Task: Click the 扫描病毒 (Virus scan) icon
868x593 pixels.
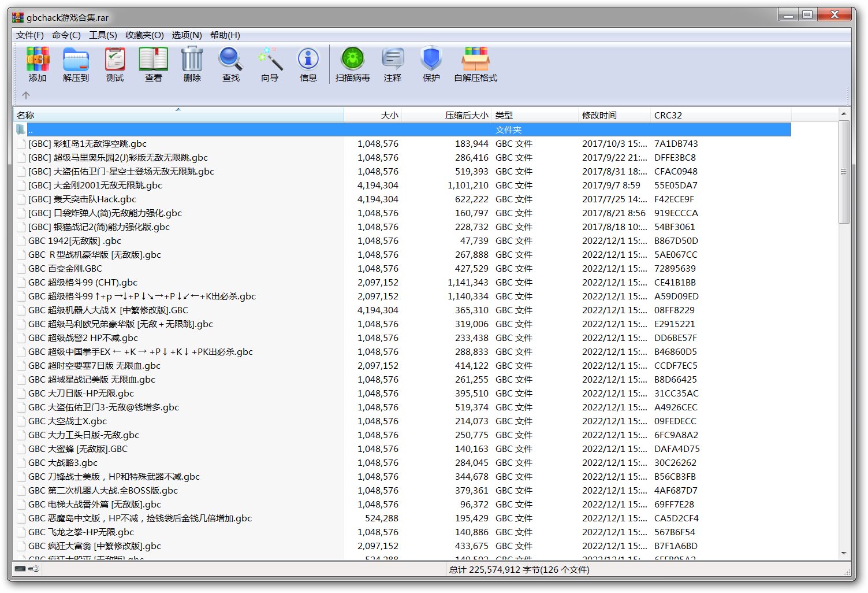Action: 353,59
